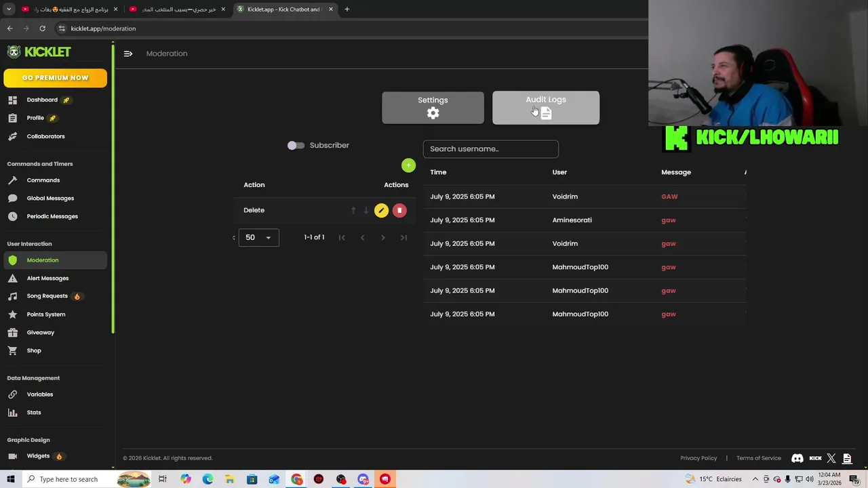Open Dashboard from the sidebar
Viewport: 868px width, 488px height.
[42, 100]
